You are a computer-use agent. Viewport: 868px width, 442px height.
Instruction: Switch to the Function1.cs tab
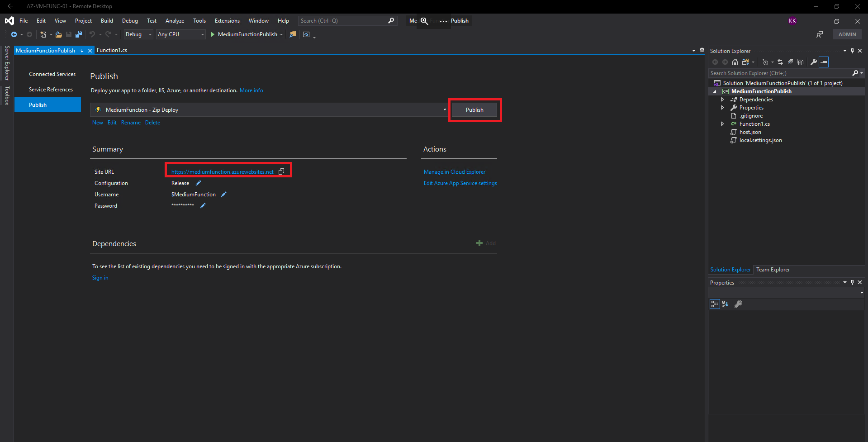coord(112,50)
